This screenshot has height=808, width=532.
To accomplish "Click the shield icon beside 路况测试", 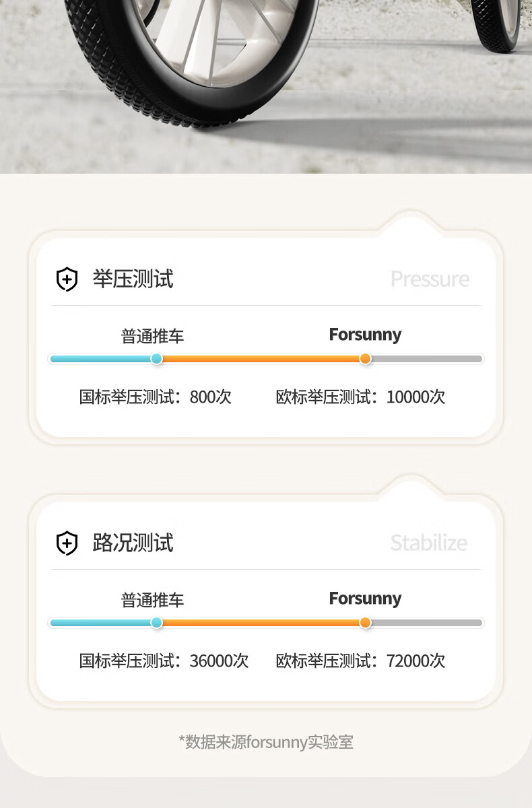I will (x=67, y=543).
